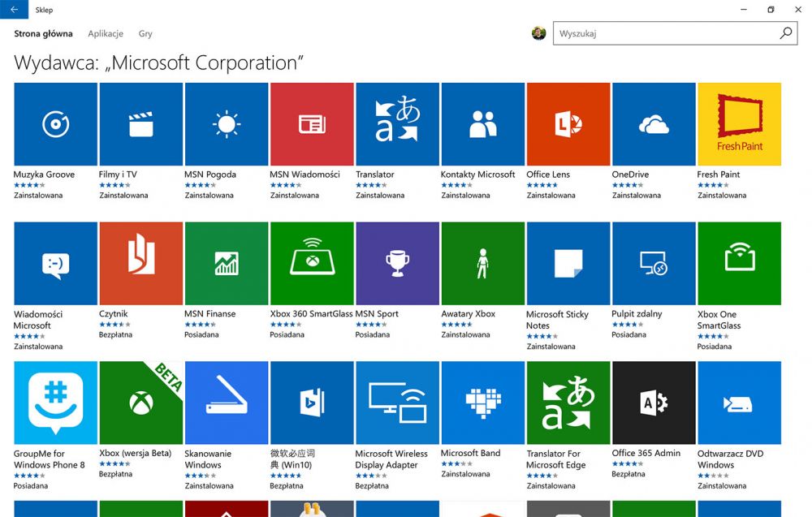This screenshot has height=517, width=812.
Task: Click the "Xbox (wersja Beta)" app name
Action: coord(135,453)
